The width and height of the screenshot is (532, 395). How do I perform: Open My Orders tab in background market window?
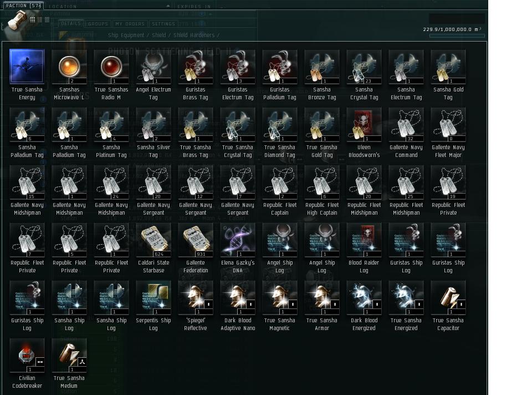[x=130, y=24]
